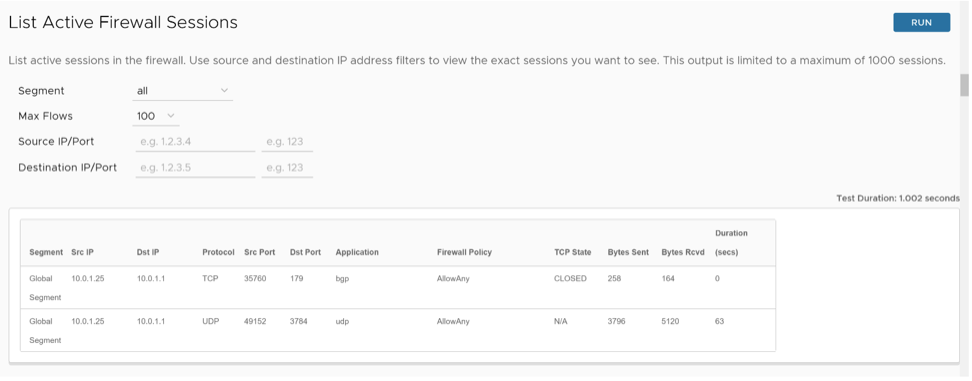Open the Segment dropdown set to all
This screenshot has height=381, width=972.
[x=184, y=91]
